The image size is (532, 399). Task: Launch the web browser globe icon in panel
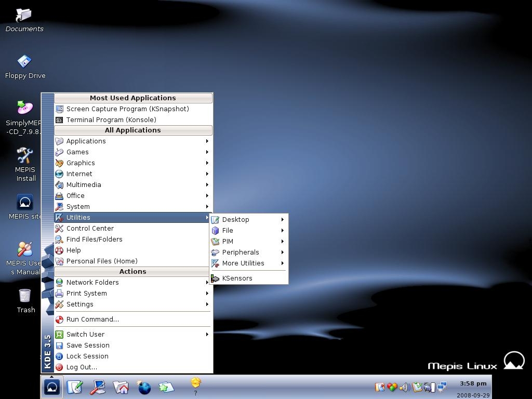pos(144,388)
